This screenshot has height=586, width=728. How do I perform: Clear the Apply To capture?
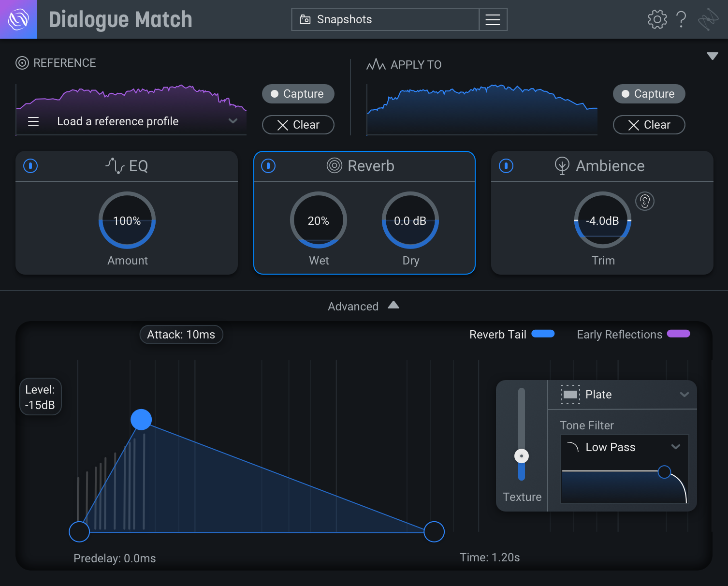tap(649, 125)
